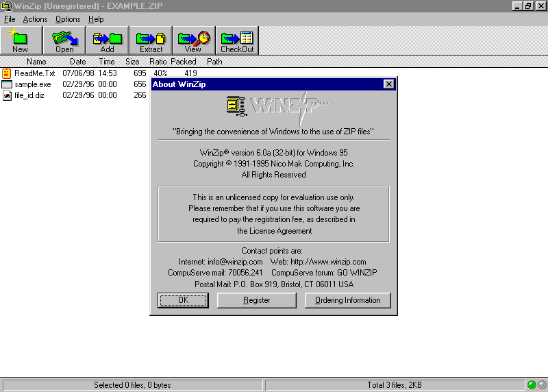Click the CheckOut toolbar icon

click(x=237, y=40)
